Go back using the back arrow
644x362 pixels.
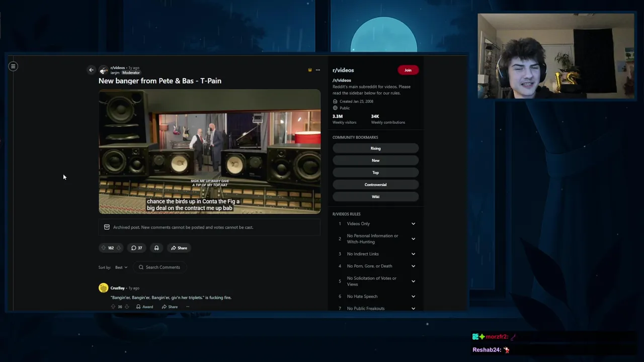(x=91, y=70)
